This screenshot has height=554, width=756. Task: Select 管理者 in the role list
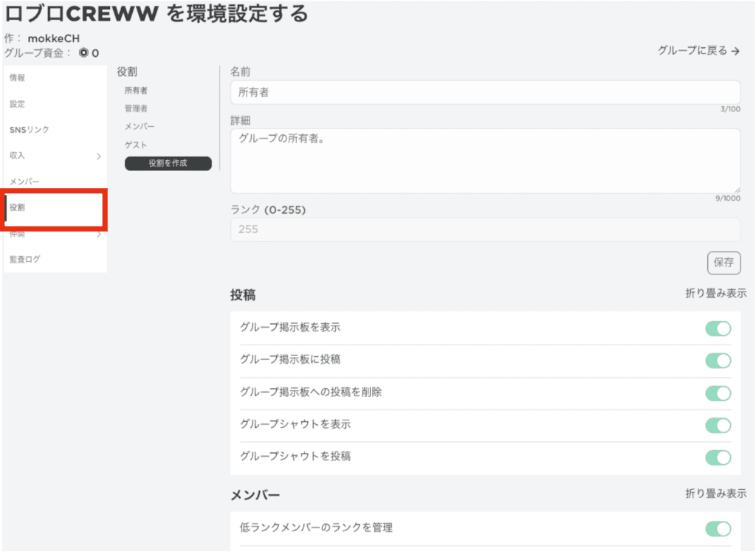[x=136, y=108]
